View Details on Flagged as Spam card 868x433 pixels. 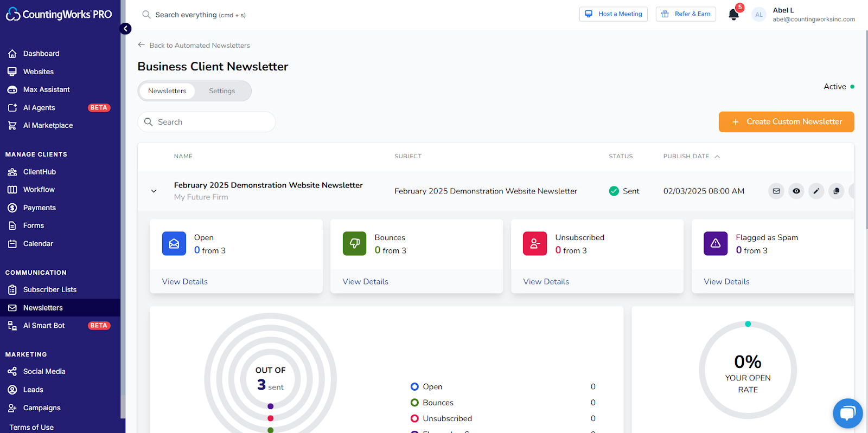click(727, 282)
